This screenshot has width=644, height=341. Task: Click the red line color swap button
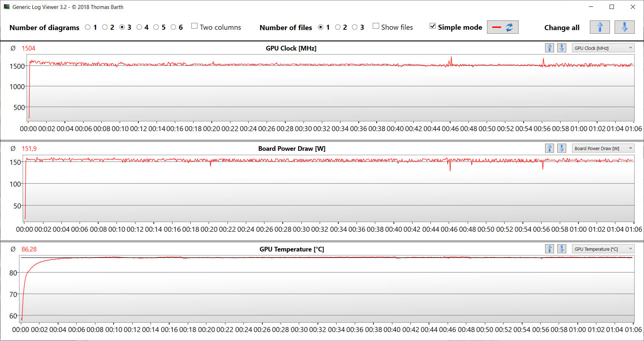502,27
